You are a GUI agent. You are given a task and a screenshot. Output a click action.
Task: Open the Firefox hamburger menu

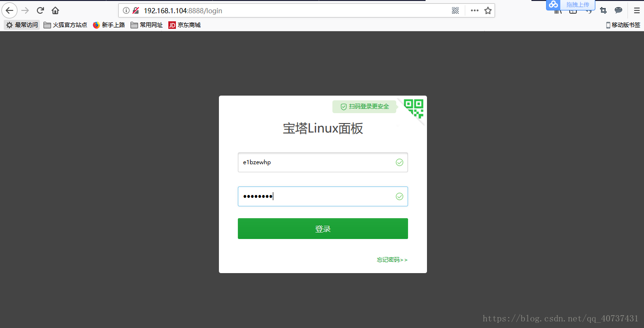pos(637,10)
